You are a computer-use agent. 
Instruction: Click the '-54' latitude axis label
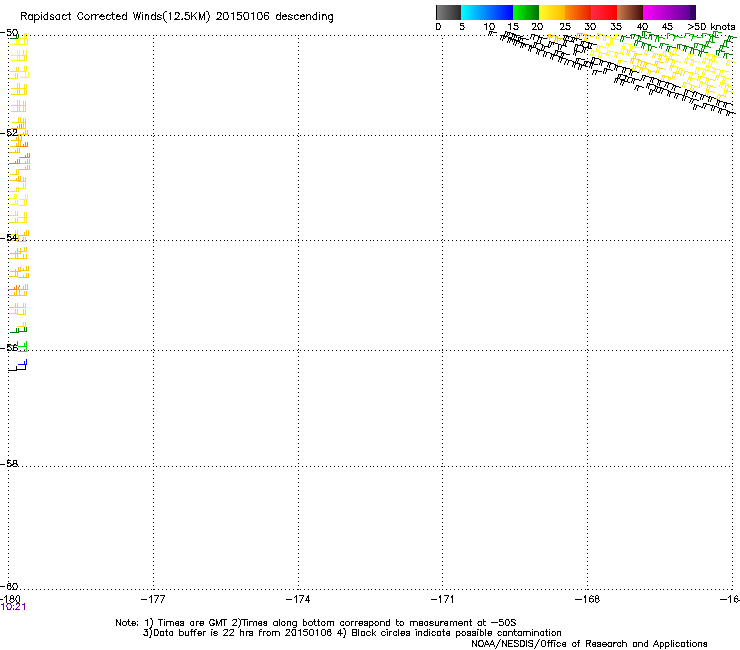pyautogui.click(x=9, y=237)
